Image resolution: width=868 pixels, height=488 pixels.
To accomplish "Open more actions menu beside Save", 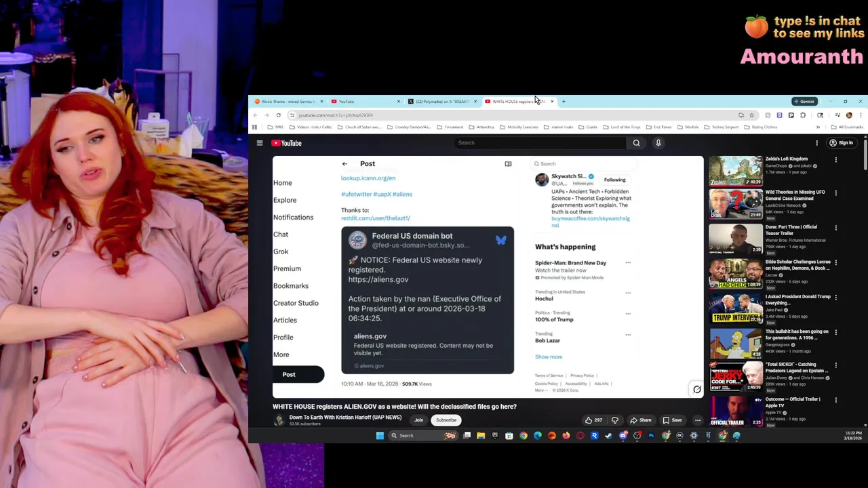I will 697,420.
